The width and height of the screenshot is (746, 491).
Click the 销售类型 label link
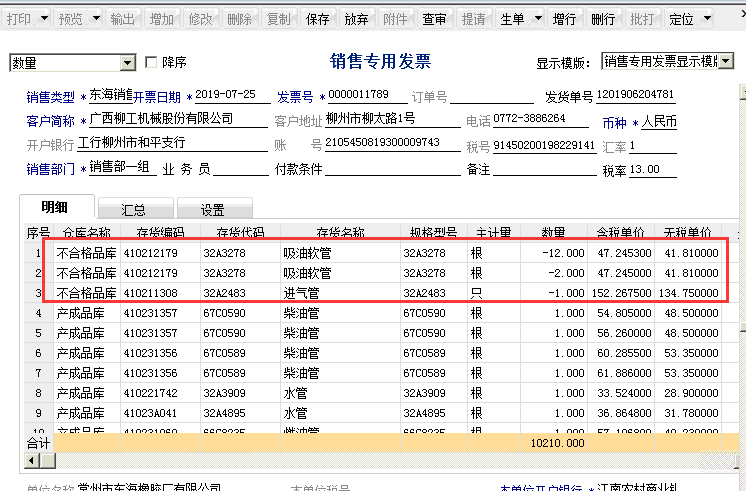[50, 97]
